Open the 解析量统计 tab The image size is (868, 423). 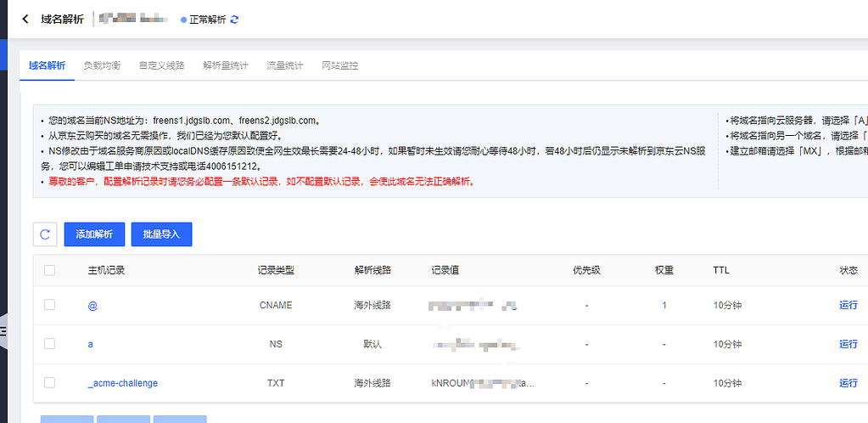point(226,65)
